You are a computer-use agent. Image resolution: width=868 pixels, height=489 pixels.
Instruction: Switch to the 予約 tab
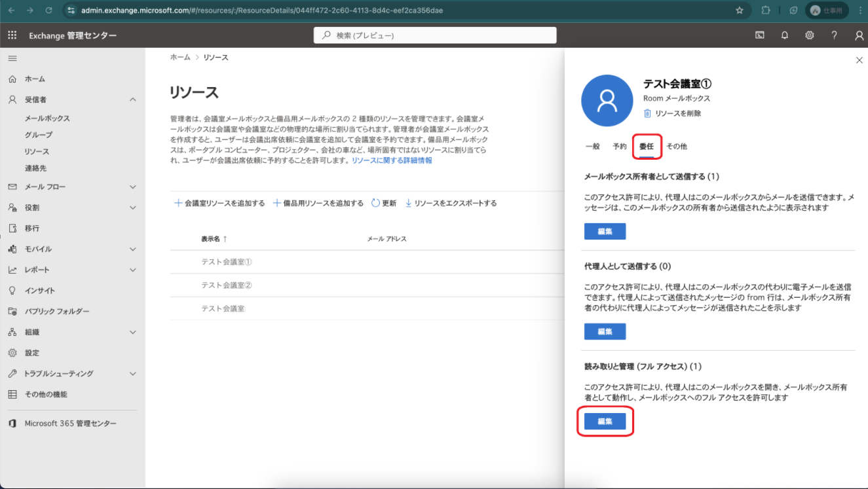(619, 147)
